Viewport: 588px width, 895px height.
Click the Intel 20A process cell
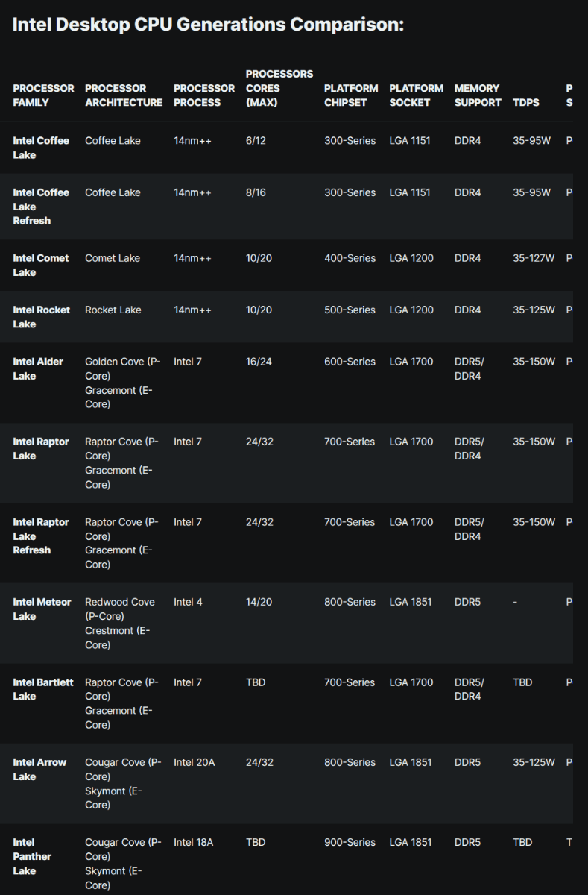pyautogui.click(x=194, y=762)
